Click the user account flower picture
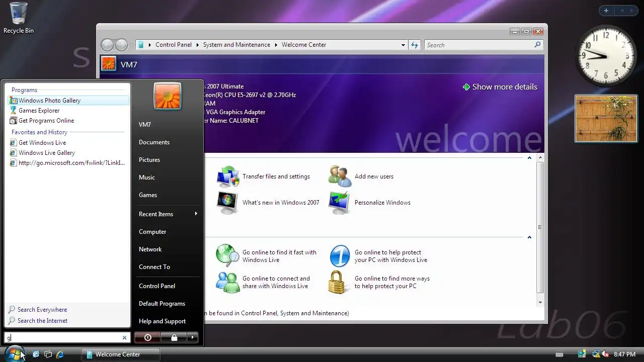The image size is (644, 362). [x=168, y=96]
